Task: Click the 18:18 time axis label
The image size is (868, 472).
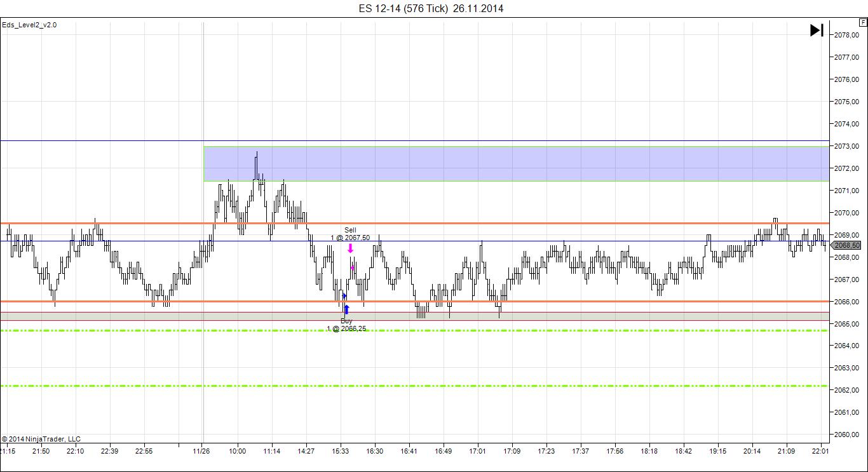Action: pos(649,451)
